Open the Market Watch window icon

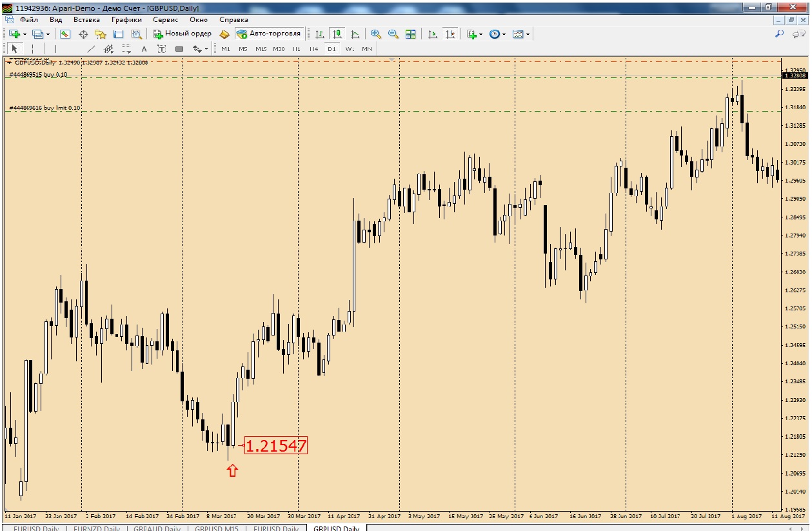65,34
